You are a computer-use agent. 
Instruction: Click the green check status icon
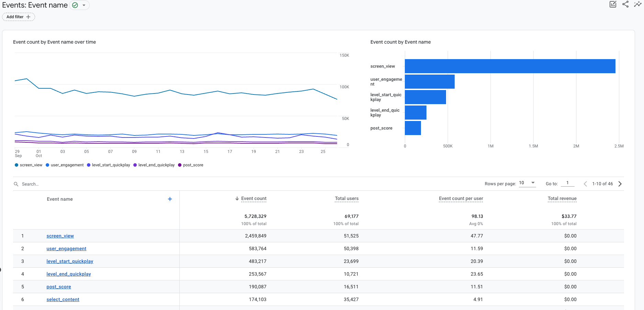75,5
